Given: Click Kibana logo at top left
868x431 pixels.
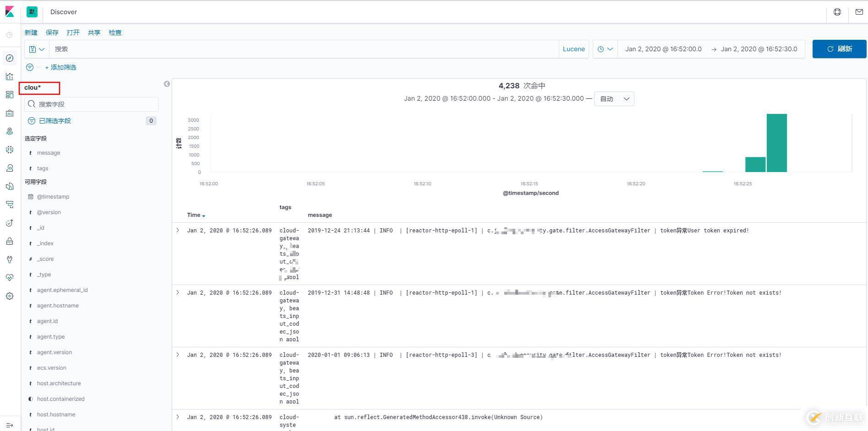Looking at the screenshot, I should [10, 11].
